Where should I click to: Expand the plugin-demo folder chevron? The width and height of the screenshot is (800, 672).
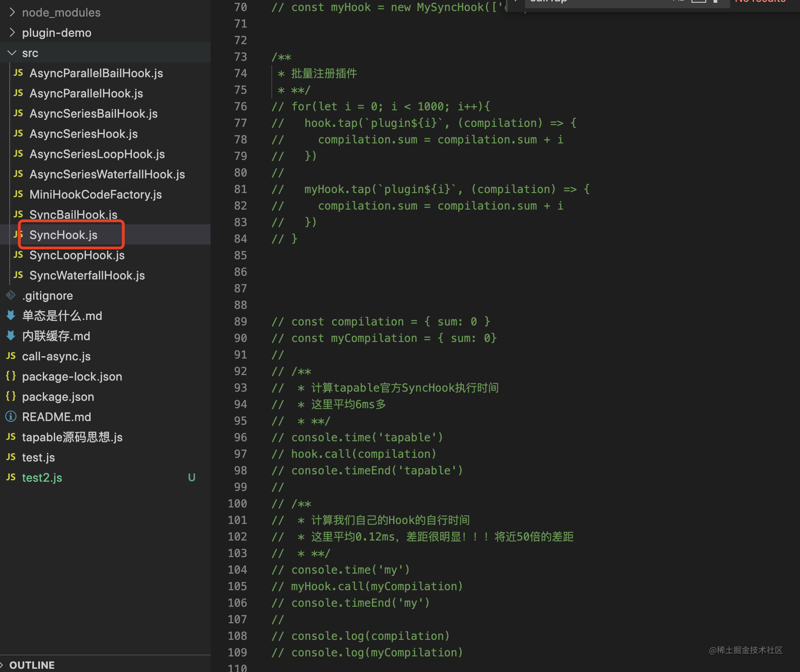12,33
